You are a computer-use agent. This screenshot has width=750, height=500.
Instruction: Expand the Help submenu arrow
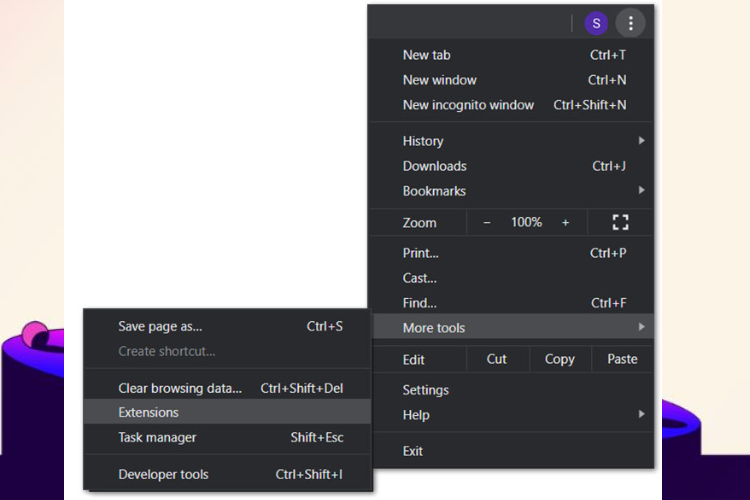[x=641, y=414]
